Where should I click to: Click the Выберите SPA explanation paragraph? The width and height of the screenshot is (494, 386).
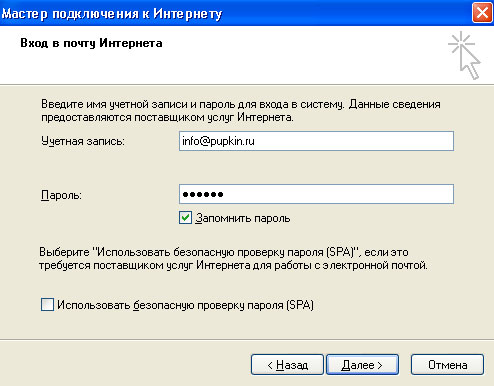(x=233, y=259)
